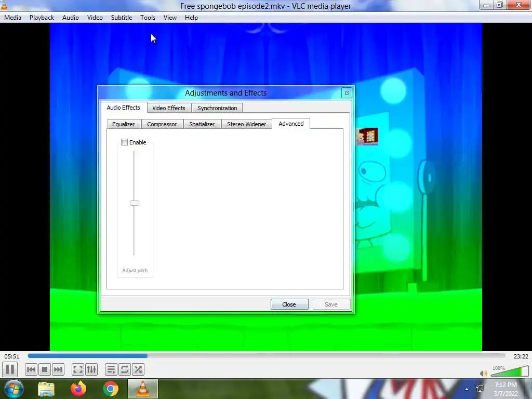
Task: Seek within the video progress bar
Action: (267, 356)
